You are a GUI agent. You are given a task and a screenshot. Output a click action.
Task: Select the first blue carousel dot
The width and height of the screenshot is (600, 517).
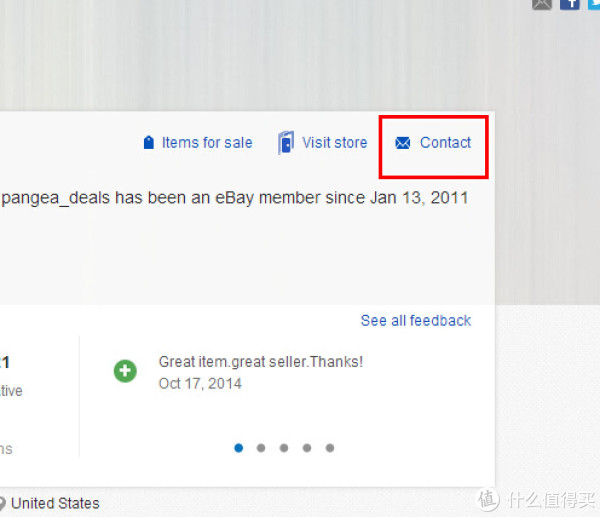click(x=238, y=448)
